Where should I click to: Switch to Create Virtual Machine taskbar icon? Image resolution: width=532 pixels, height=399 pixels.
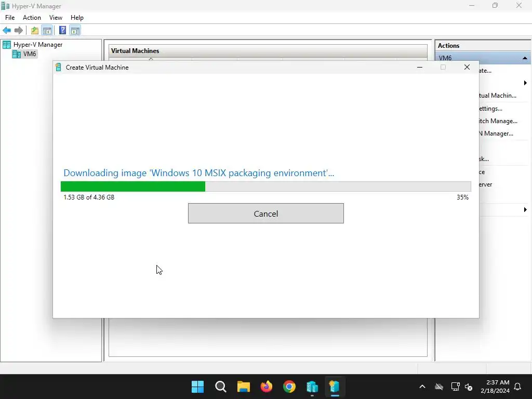click(335, 387)
